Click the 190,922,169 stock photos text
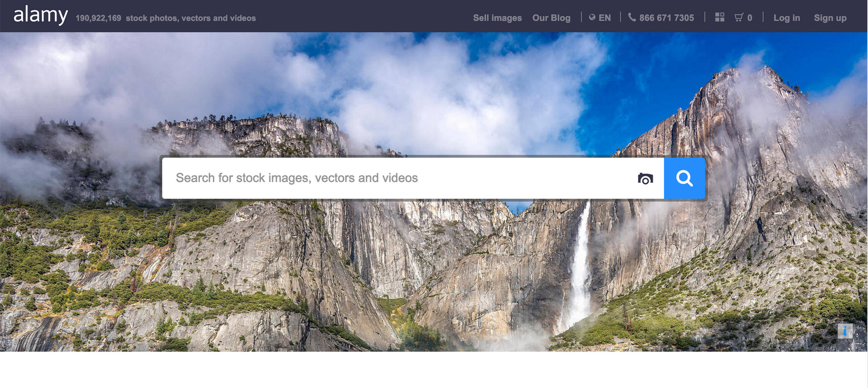Image resolution: width=868 pixels, height=388 pixels. pos(165,18)
